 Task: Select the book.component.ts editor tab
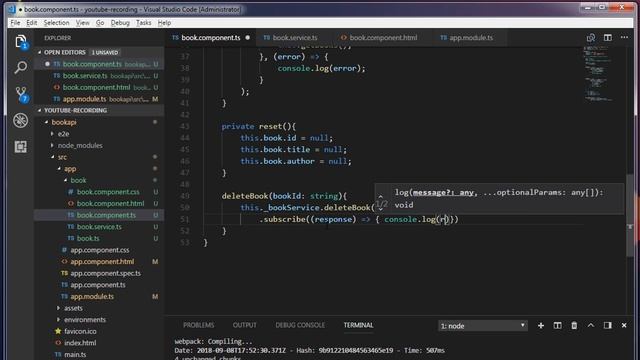tap(210, 38)
